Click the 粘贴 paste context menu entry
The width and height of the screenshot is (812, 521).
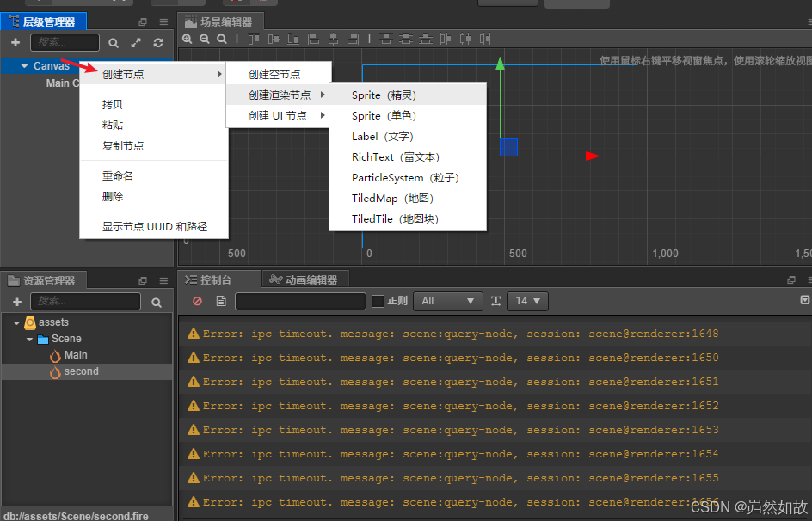(154, 126)
